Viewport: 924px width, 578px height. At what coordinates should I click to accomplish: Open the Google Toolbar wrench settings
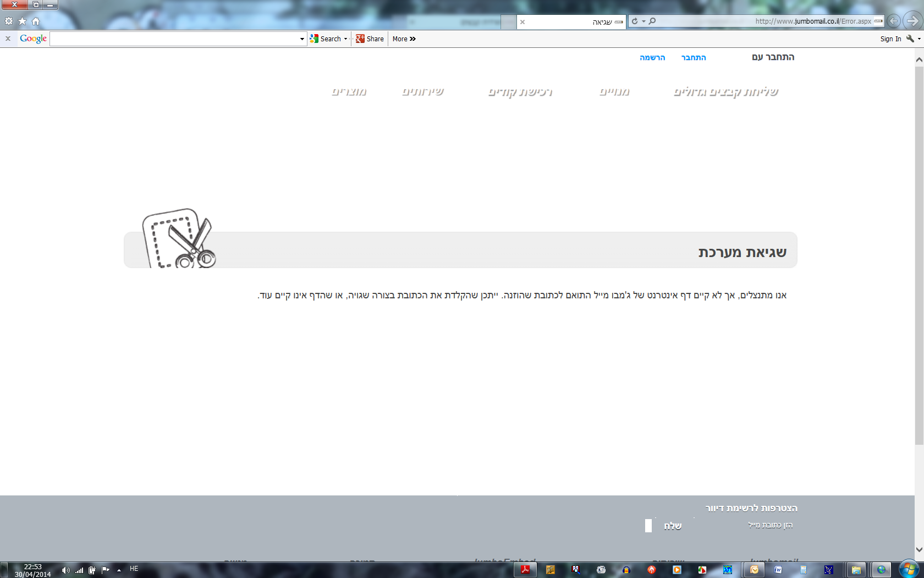(x=910, y=39)
